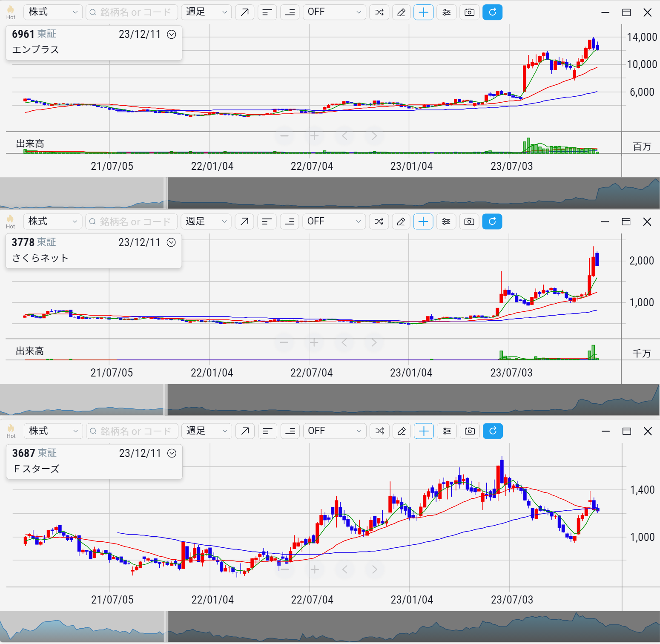660x644 pixels.
Task: Open the OFF dropdown in the さくらネット chart
Action: (334, 221)
